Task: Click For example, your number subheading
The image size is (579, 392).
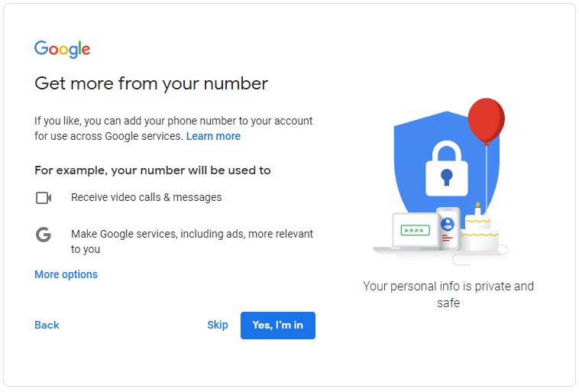Action: 153,170
